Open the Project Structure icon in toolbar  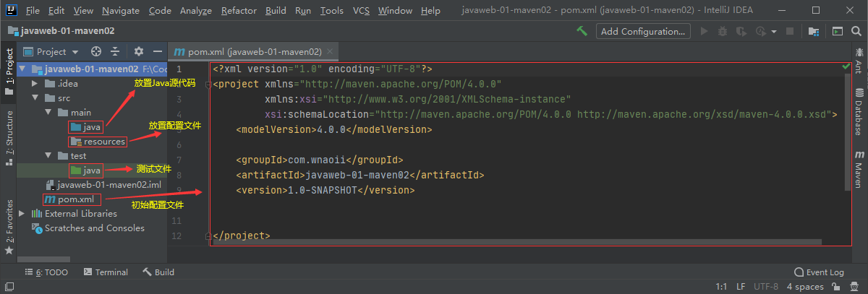point(814,31)
